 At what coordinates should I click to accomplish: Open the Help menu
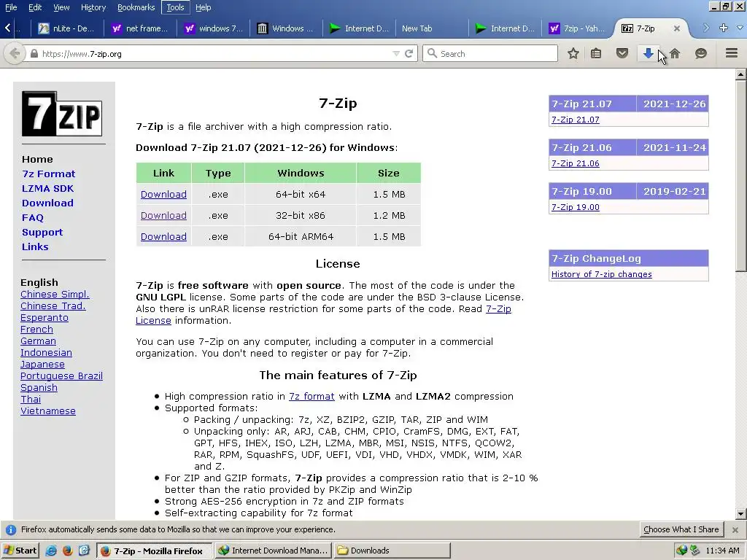coord(203,7)
